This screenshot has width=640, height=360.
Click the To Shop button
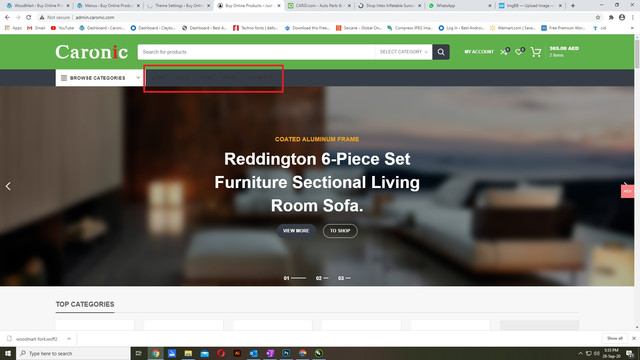(x=340, y=231)
